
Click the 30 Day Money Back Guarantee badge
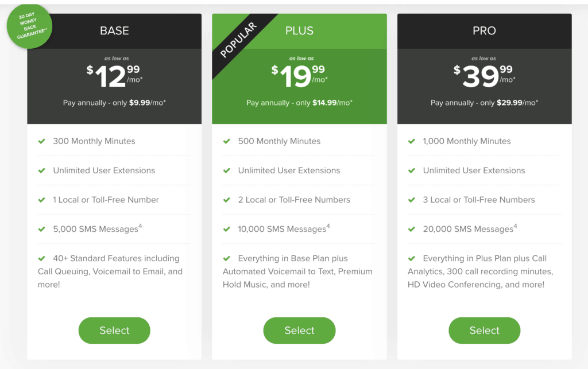pyautogui.click(x=29, y=26)
